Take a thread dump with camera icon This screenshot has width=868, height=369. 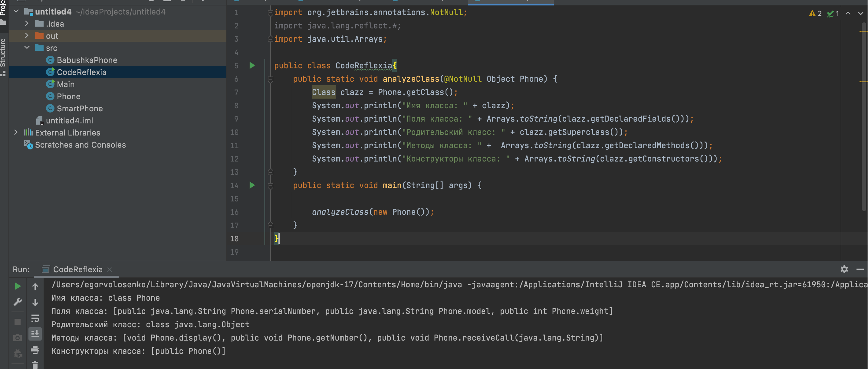[18, 337]
